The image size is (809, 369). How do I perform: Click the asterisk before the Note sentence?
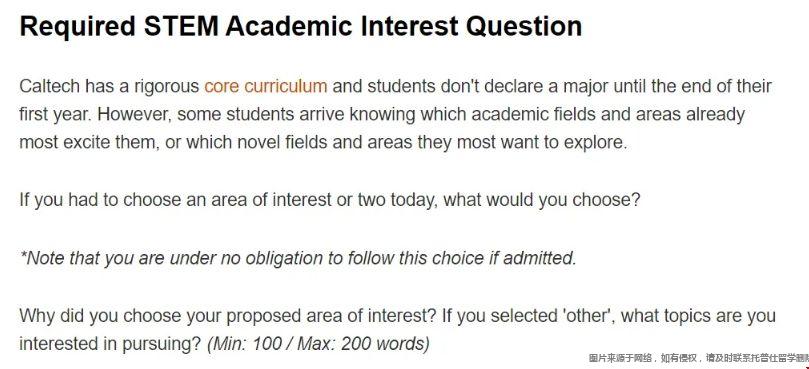coord(23,255)
